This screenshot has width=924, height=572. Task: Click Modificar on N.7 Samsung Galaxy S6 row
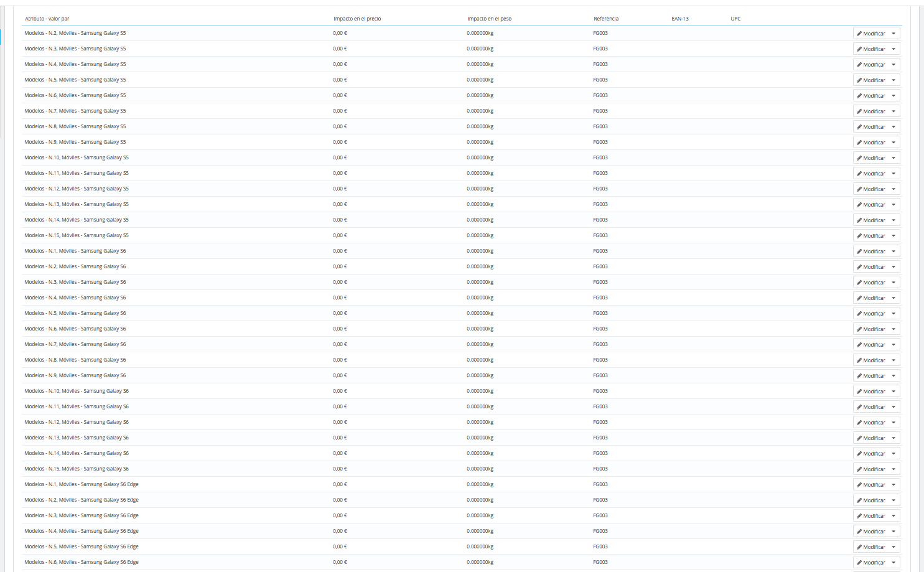pos(870,345)
